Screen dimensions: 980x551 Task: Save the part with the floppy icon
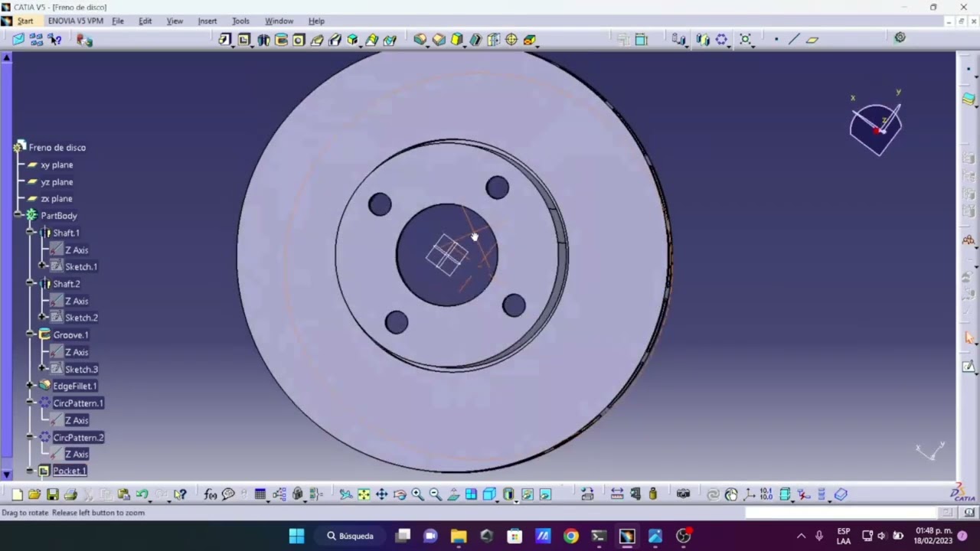tap(53, 494)
